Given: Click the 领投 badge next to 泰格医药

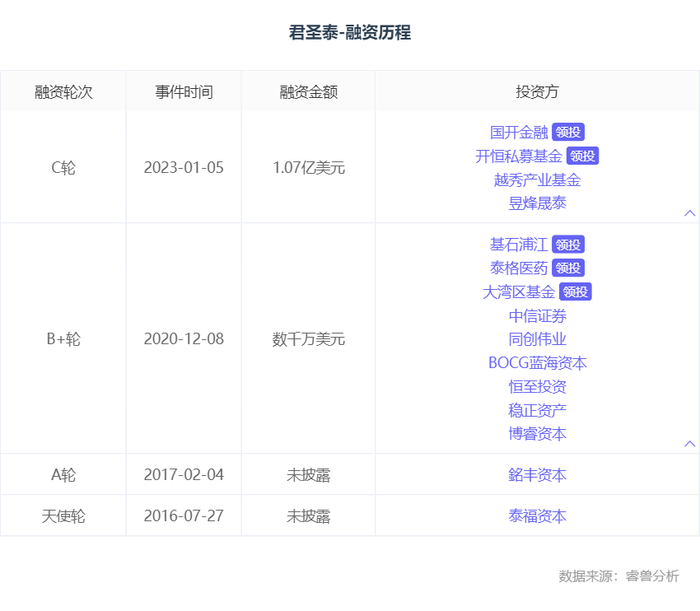Looking at the screenshot, I should pyautogui.click(x=568, y=268).
